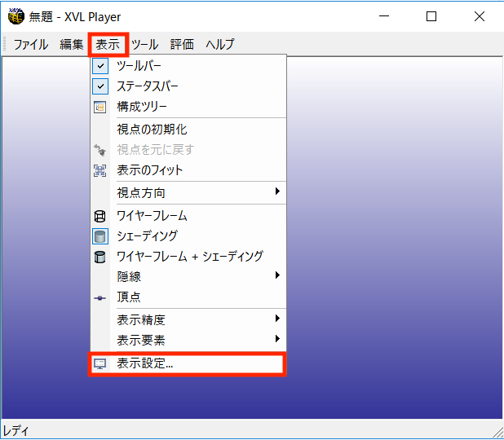
Task: Click the 構成ツリー tree panel icon
Action: [100, 107]
